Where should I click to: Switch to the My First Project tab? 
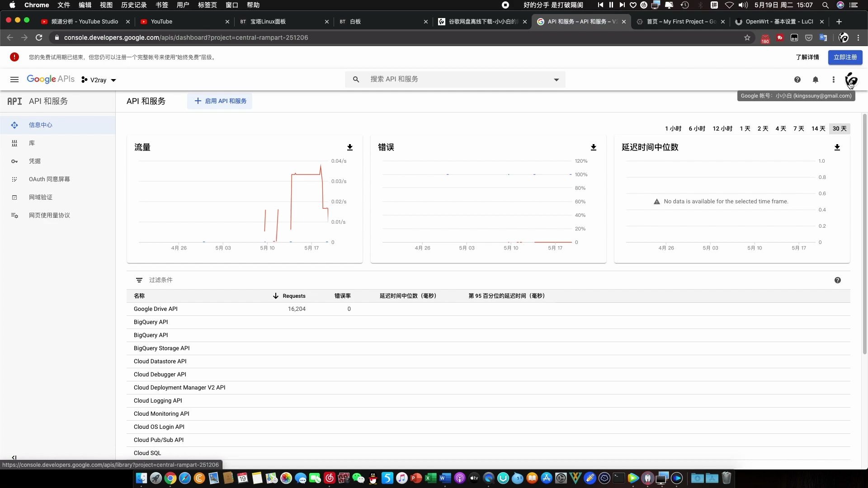tap(681, 21)
